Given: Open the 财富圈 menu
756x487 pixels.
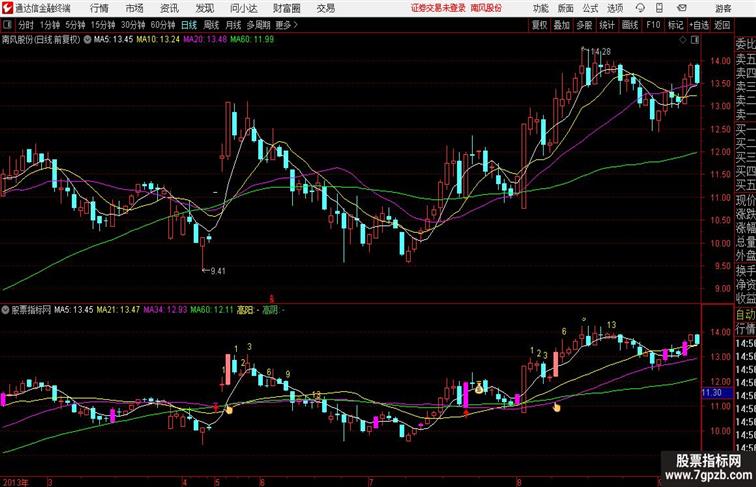Looking at the screenshot, I should coord(286,8).
